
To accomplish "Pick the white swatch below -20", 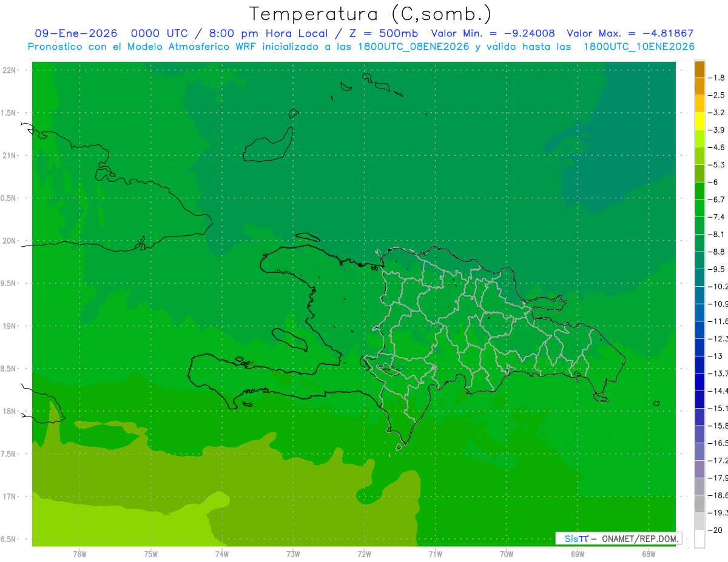I will (699, 539).
